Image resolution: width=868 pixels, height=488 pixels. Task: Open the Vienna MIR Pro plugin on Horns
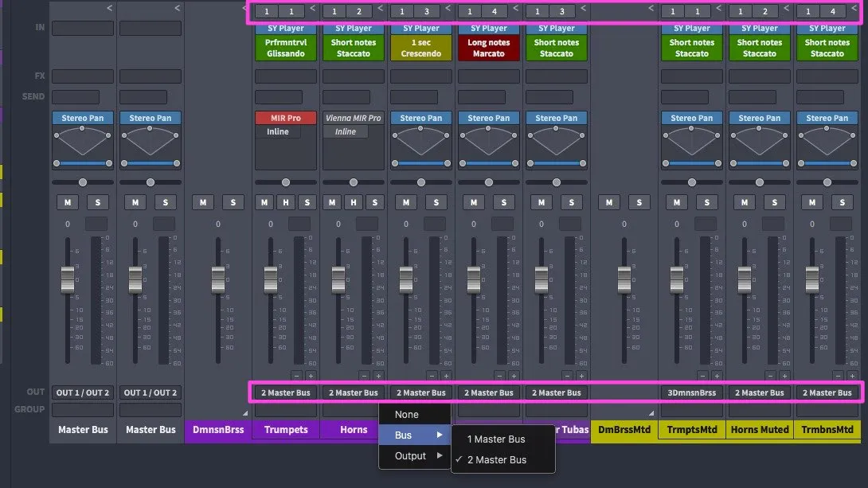click(354, 118)
